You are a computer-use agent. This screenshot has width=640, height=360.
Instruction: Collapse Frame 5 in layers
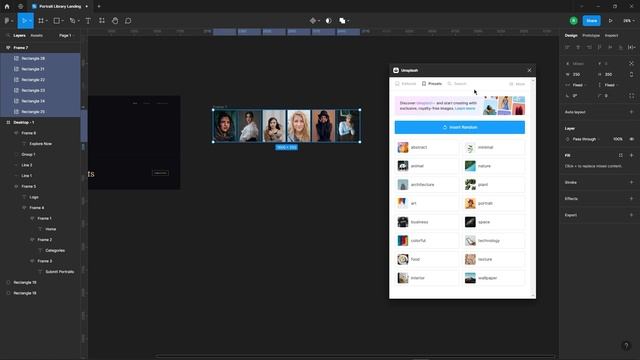pos(16,187)
